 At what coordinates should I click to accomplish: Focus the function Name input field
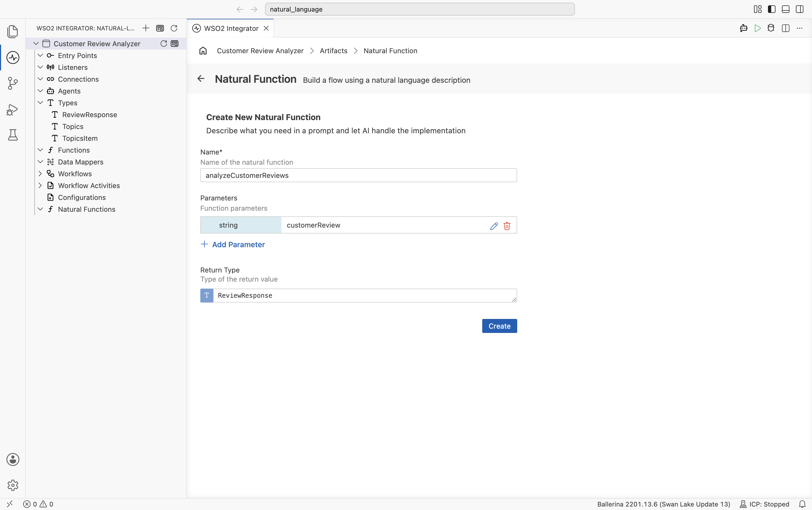point(358,175)
